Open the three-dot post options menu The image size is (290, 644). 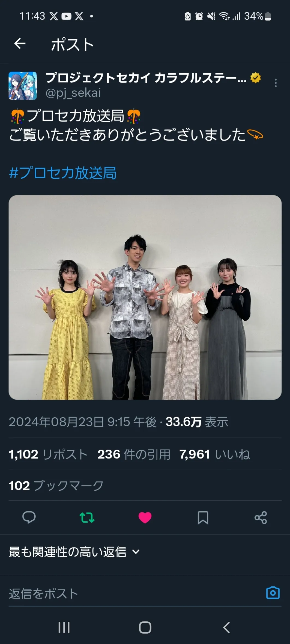click(276, 83)
